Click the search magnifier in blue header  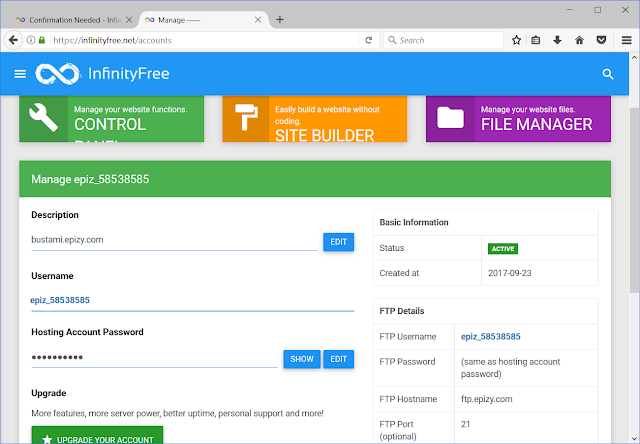pyautogui.click(x=608, y=74)
